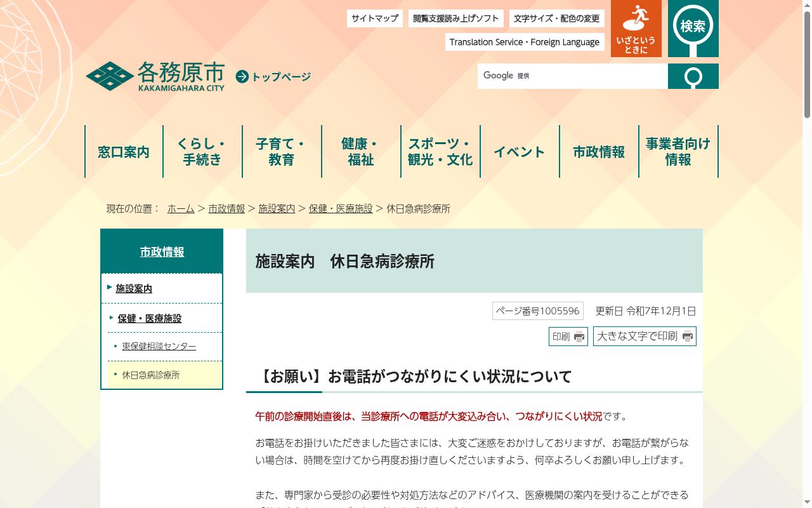Open the 窓口案内 menu
The width and height of the screenshot is (812, 508).
124,152
